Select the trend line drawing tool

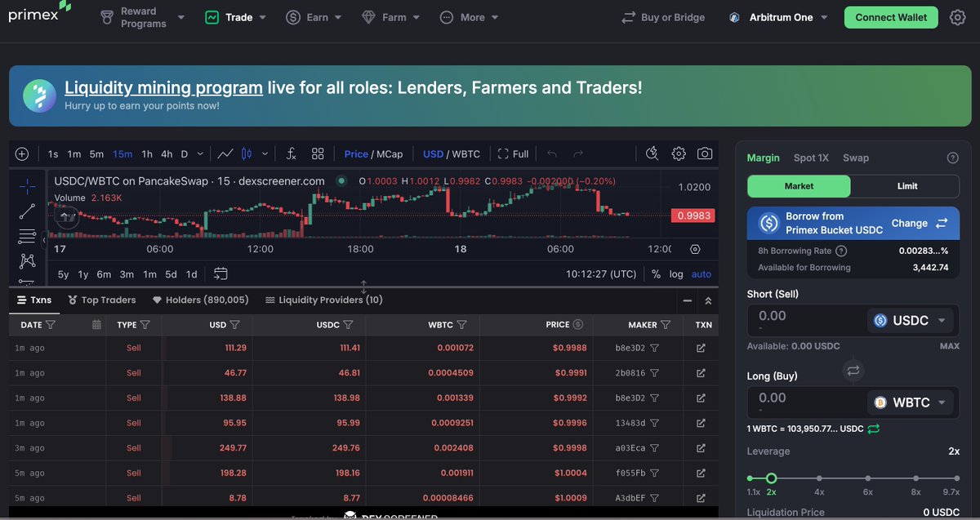pos(27,211)
